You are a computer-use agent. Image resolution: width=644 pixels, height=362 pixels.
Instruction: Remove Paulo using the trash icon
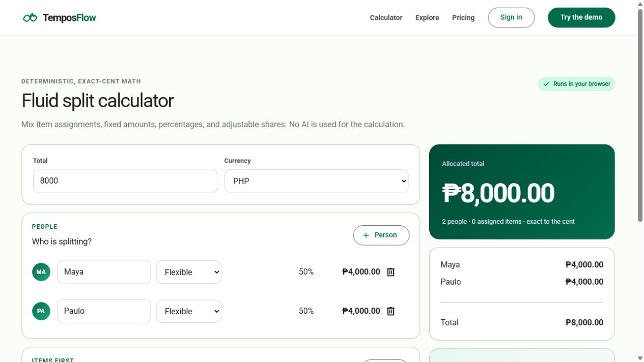[x=390, y=311]
